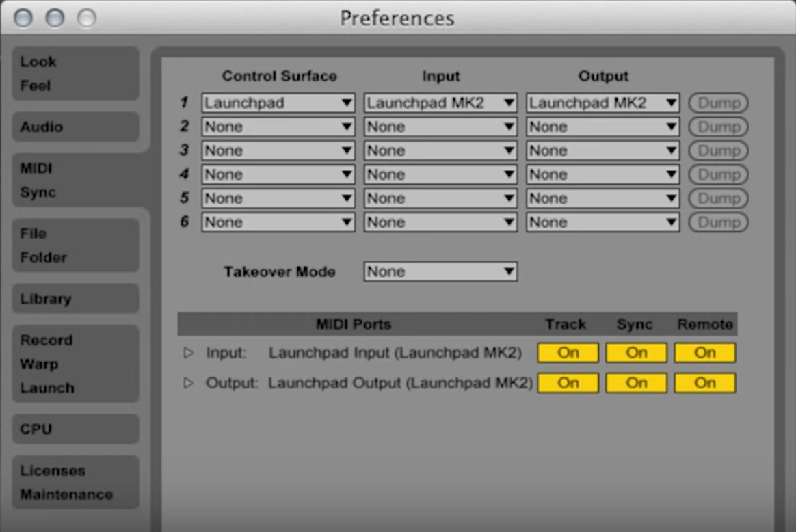
Task: Toggle Track for Launchpad Input port
Action: [x=568, y=353]
